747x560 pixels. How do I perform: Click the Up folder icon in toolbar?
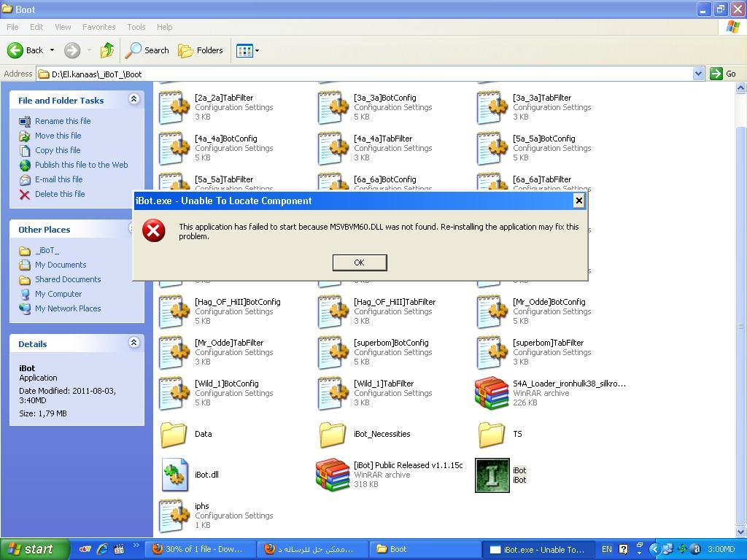pos(107,50)
